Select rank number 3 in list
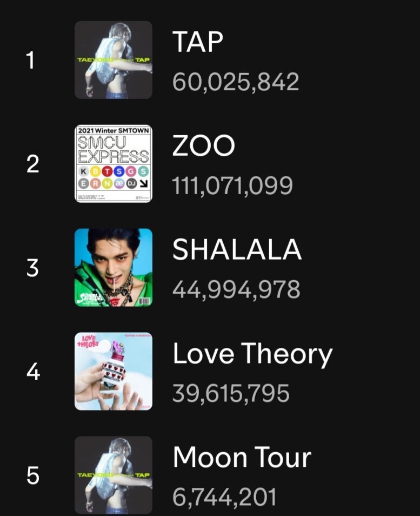This screenshot has width=420, height=516. point(32,268)
